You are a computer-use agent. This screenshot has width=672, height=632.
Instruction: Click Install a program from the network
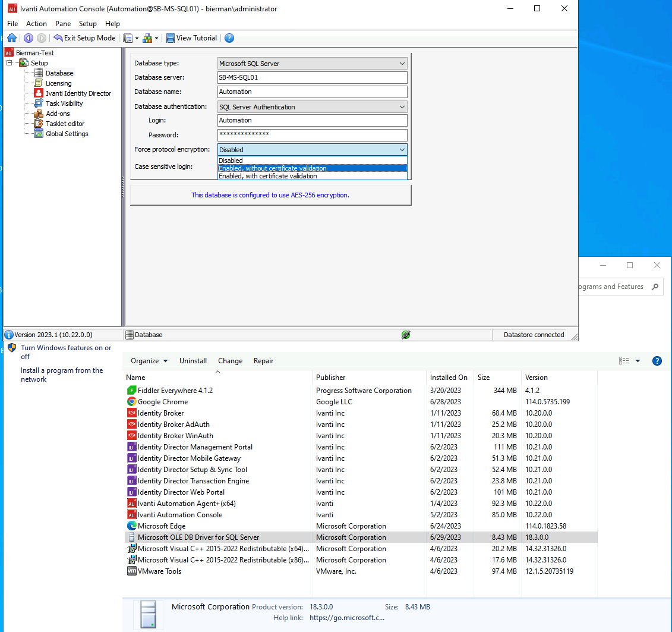(x=62, y=375)
